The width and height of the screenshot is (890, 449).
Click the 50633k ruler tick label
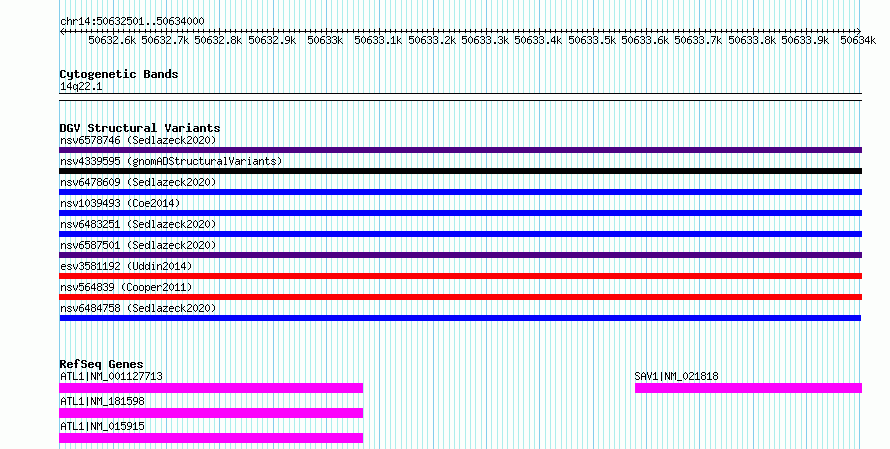coord(325,40)
